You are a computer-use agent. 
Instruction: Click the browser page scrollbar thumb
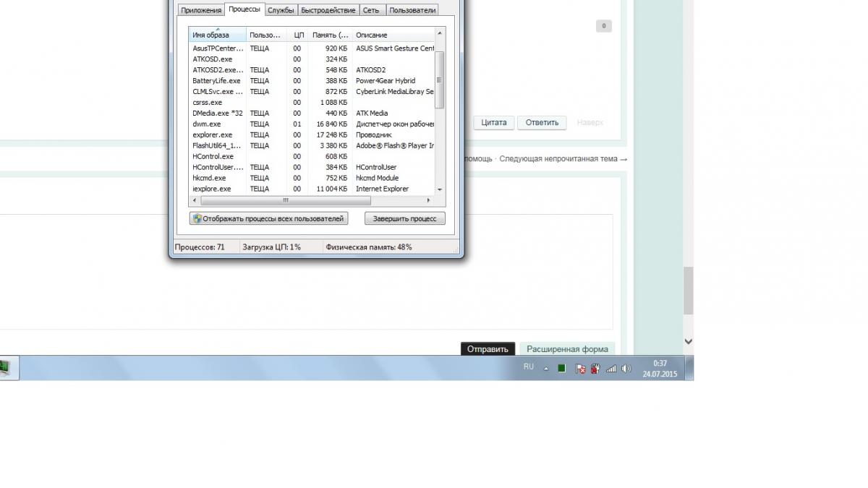coord(689,290)
